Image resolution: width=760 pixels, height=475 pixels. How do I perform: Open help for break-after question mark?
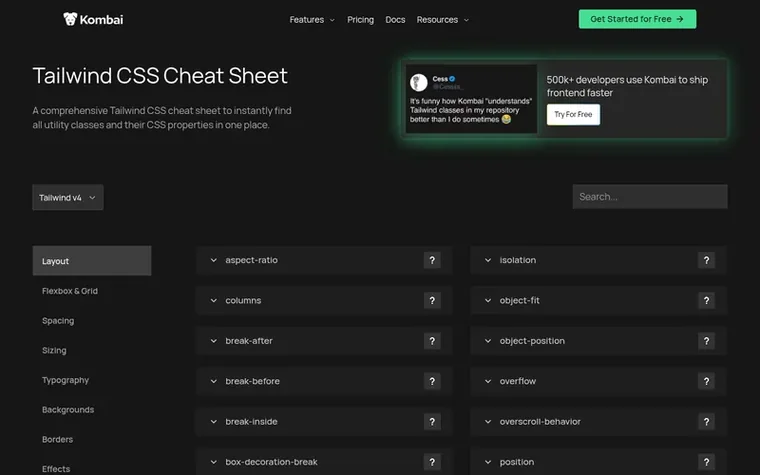pos(432,341)
